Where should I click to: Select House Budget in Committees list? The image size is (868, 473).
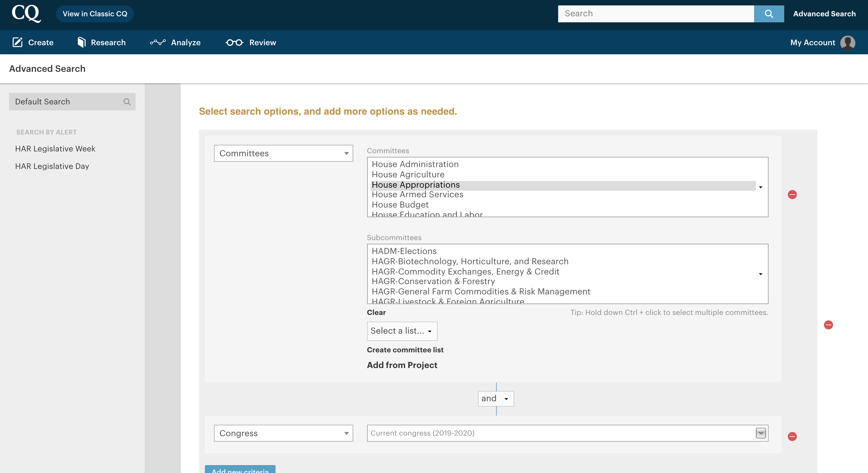coord(563,205)
